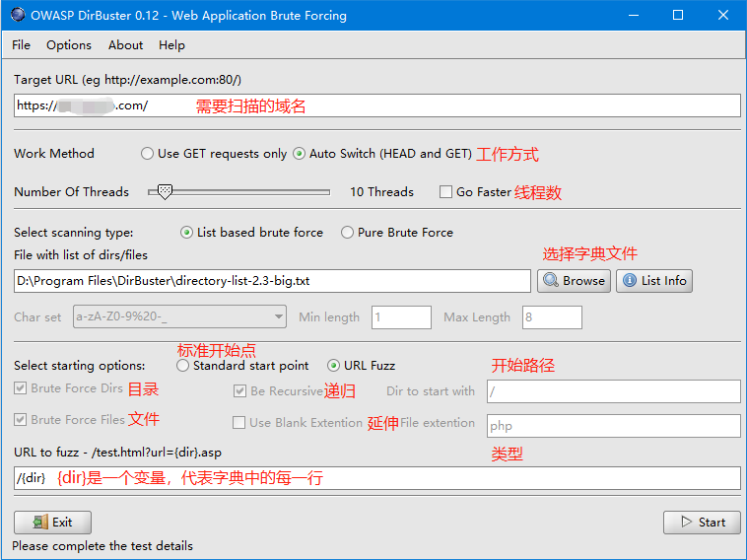Screen dimensions: 747x560
Task: Click the List Info button
Action: pos(653,281)
